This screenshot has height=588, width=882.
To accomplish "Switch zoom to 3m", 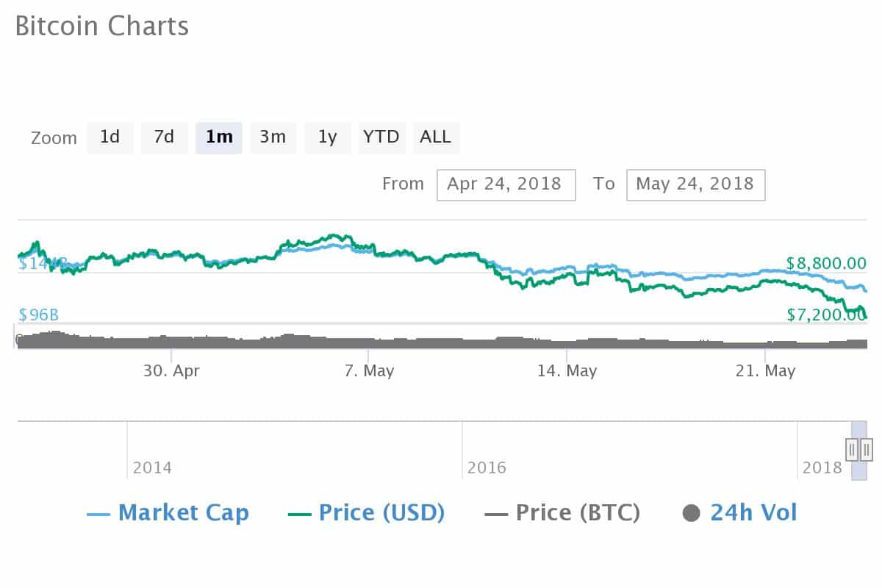I will pos(273,137).
